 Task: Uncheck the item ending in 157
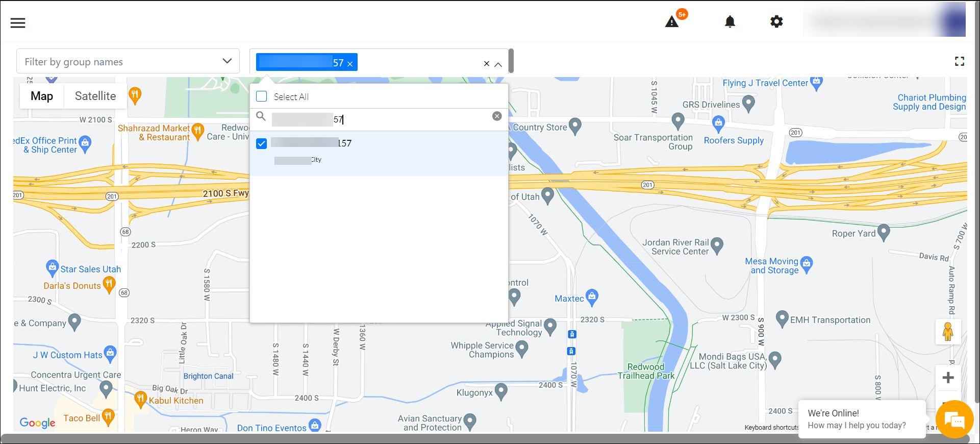(262, 143)
